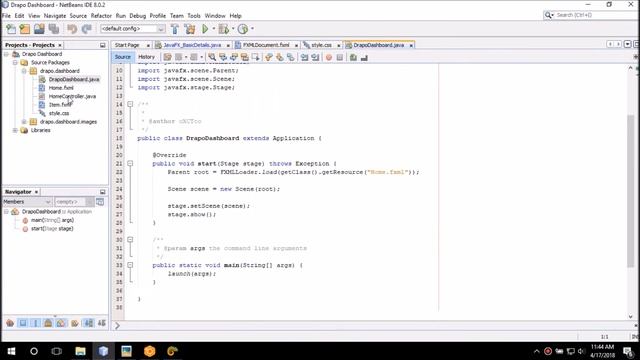Click Find Previous Occurrence in the editor toolbar
The height and width of the screenshot is (360, 640).
[223, 58]
